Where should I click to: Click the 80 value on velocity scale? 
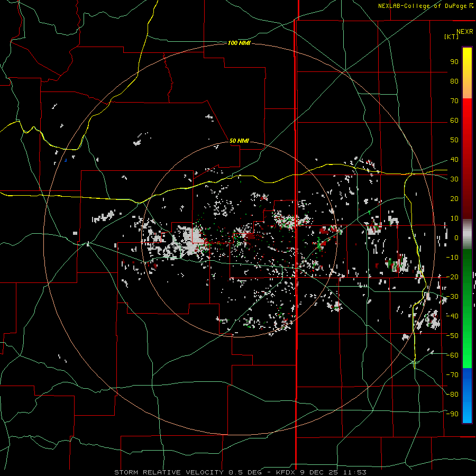point(454,81)
